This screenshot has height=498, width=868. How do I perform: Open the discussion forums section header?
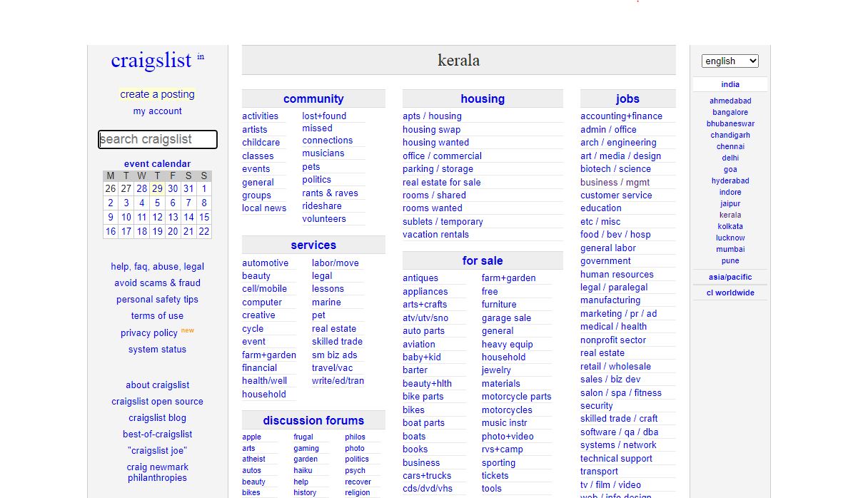click(x=313, y=421)
